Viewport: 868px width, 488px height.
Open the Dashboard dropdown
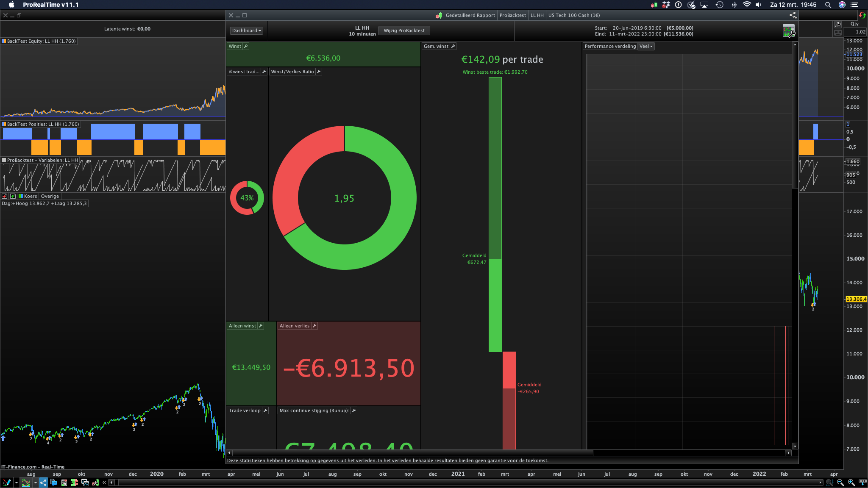247,31
